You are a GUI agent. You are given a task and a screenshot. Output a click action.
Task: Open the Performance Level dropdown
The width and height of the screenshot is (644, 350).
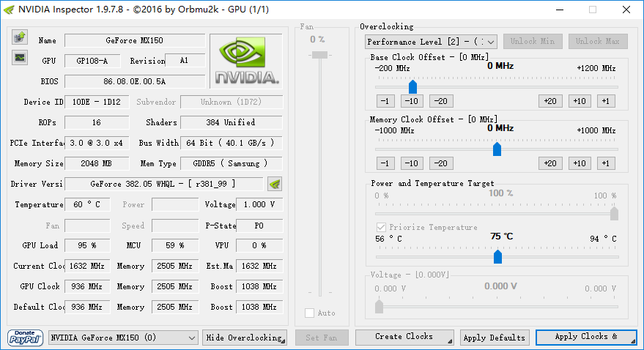(x=431, y=42)
